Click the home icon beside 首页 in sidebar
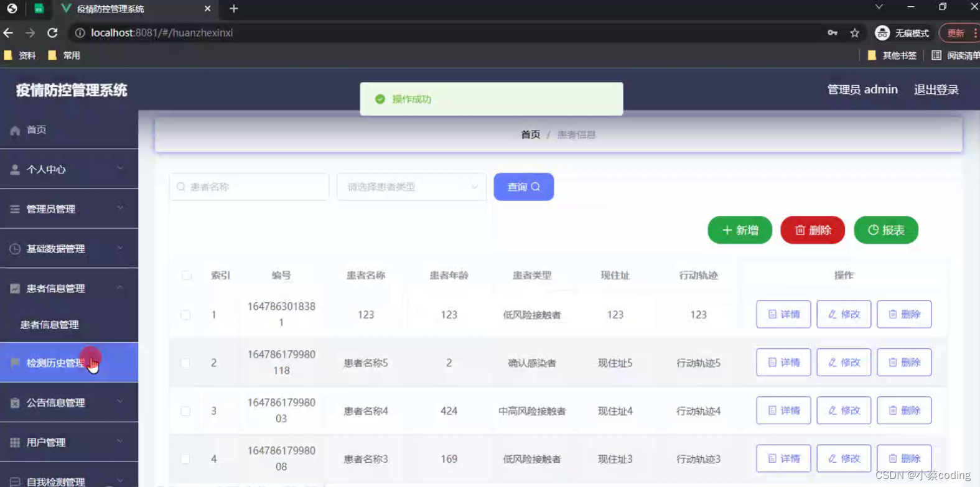The width and height of the screenshot is (980, 487). (15, 130)
